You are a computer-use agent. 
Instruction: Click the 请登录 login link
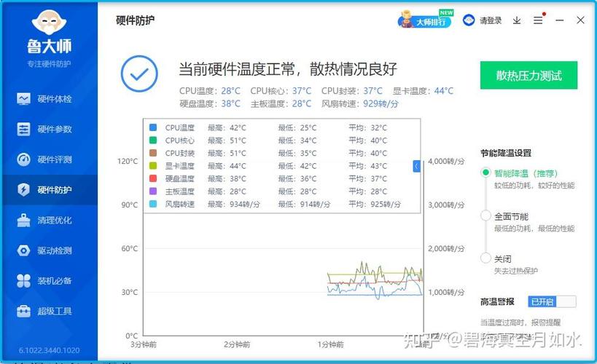click(483, 20)
